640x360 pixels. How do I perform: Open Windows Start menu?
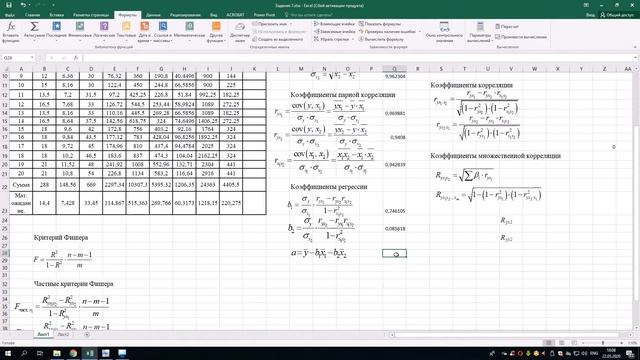click(x=8, y=353)
